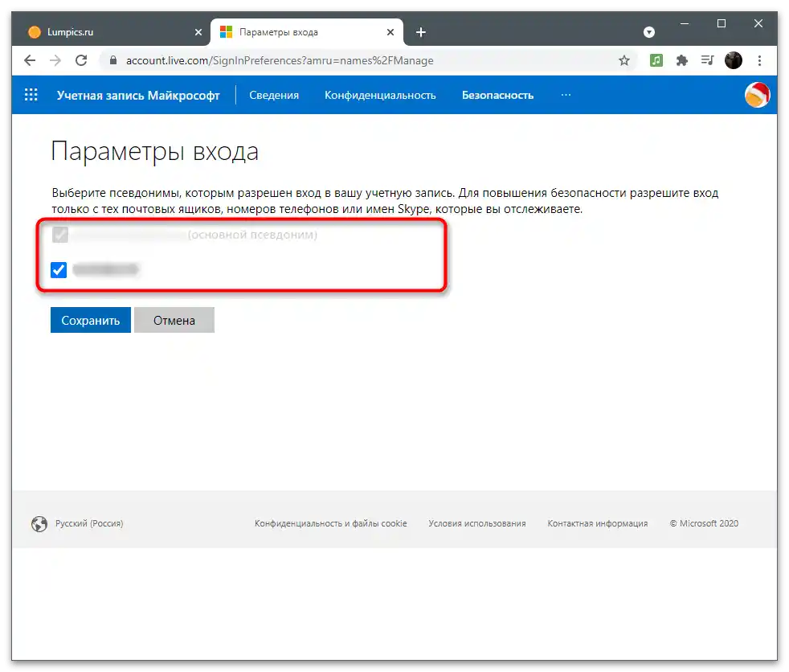Maximize the browser window
This screenshot has width=789, height=672.
coord(721,23)
